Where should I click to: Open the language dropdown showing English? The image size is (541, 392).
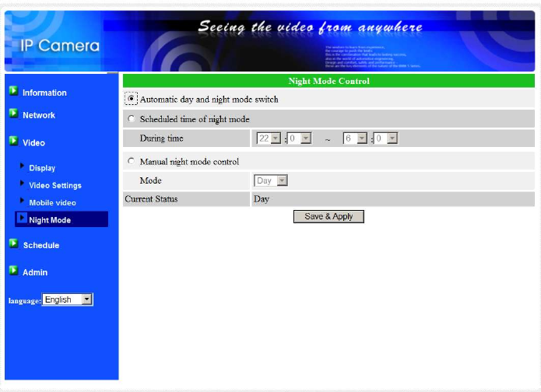[68, 299]
